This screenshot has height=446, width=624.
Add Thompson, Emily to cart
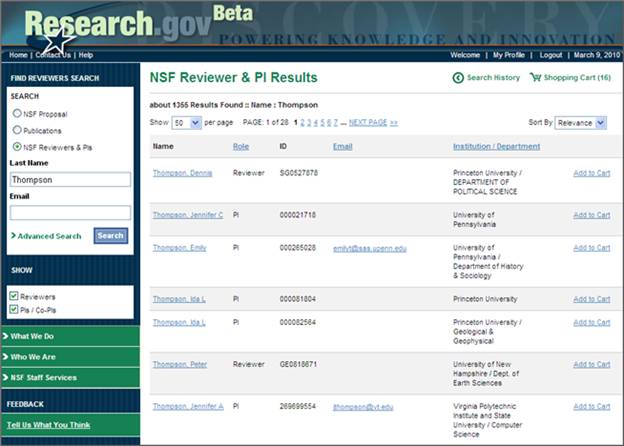[591, 247]
